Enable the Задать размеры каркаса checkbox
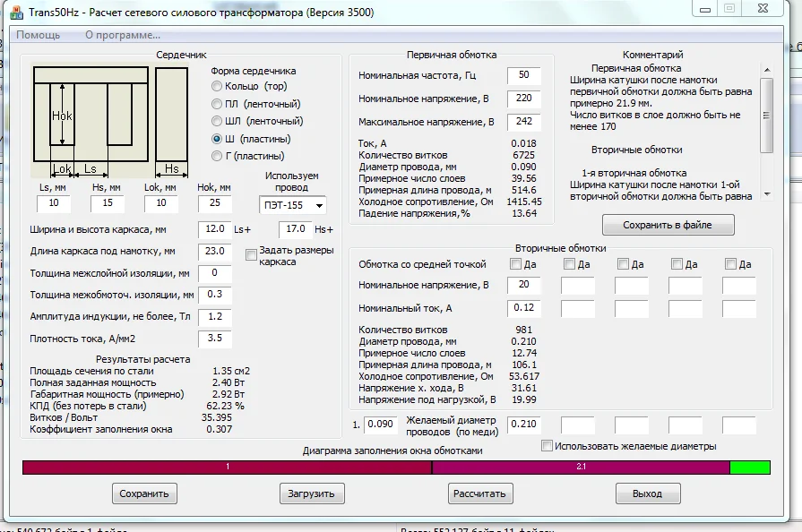Screen dimensions: 802x532 pyautogui.click(x=251, y=255)
